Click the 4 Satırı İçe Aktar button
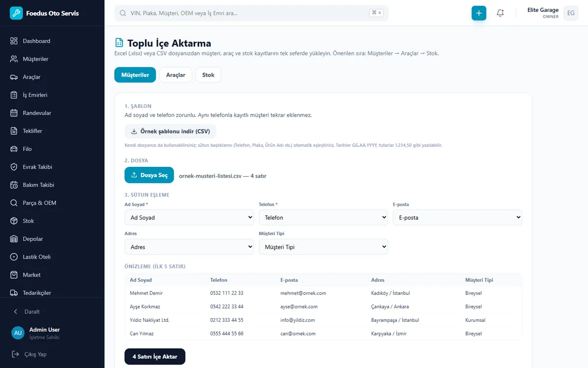The height and width of the screenshot is (368, 588). (155, 357)
